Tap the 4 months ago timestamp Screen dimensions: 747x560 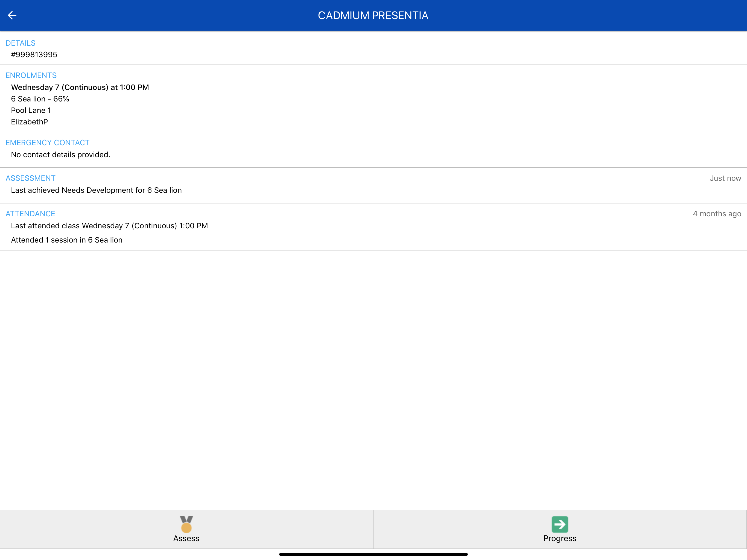click(x=717, y=214)
